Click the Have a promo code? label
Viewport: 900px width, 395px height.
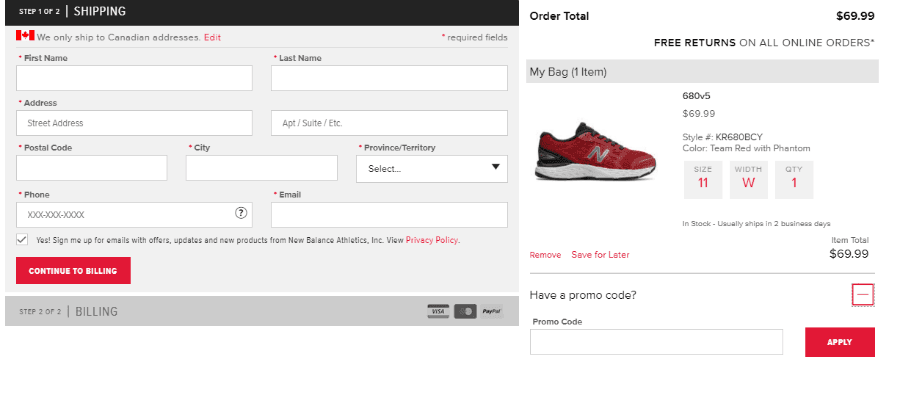[583, 295]
